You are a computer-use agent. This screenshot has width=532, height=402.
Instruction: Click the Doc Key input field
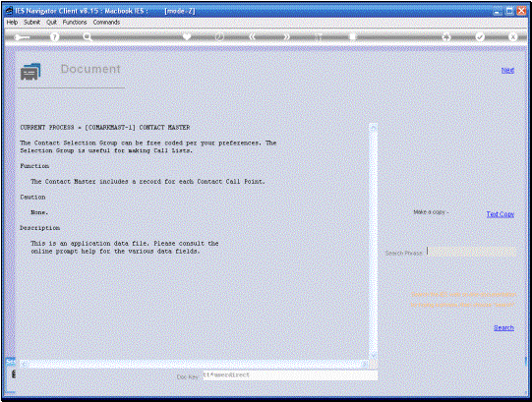(x=290, y=375)
